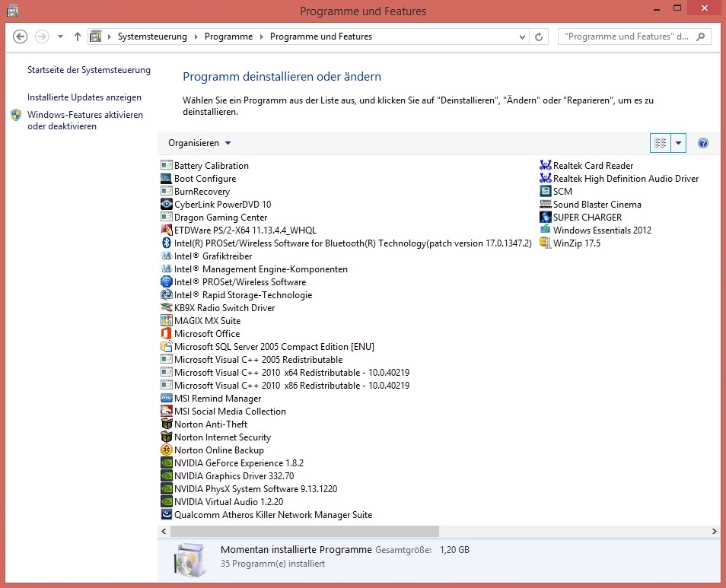Select the SCM program entry
Image resolution: width=726 pixels, height=588 pixels.
point(556,191)
